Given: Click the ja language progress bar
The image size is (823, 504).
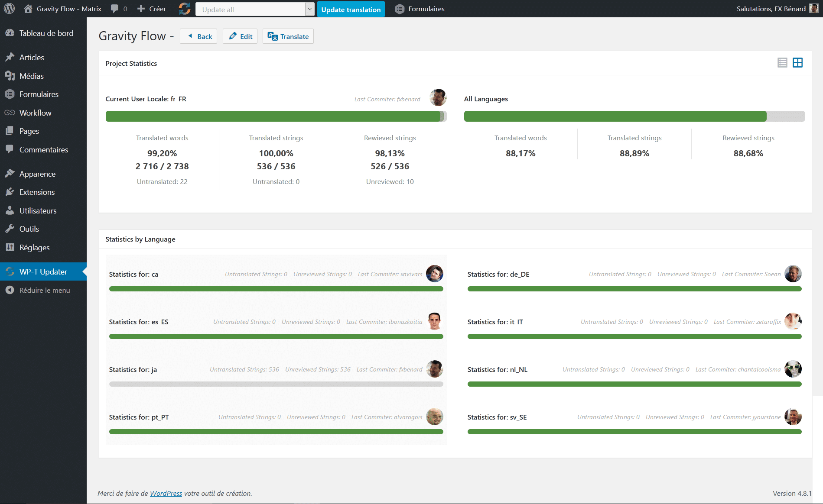Looking at the screenshot, I should pyautogui.click(x=276, y=384).
